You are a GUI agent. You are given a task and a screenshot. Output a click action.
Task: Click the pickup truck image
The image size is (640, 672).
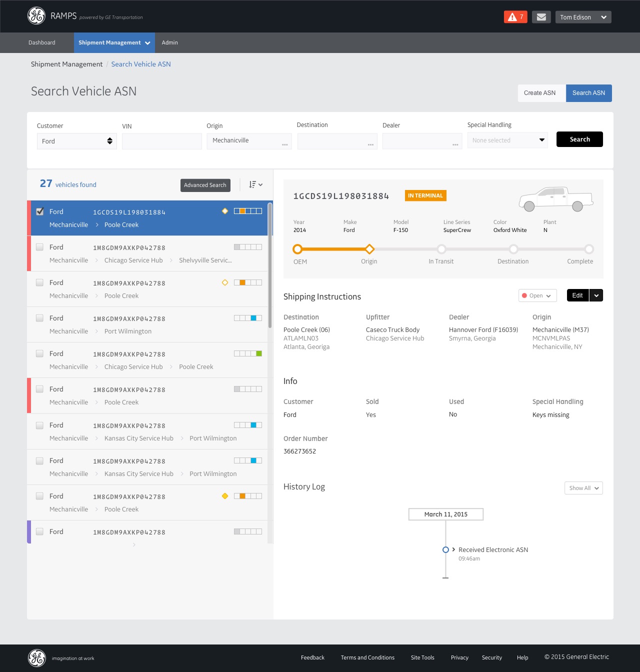[556, 198]
